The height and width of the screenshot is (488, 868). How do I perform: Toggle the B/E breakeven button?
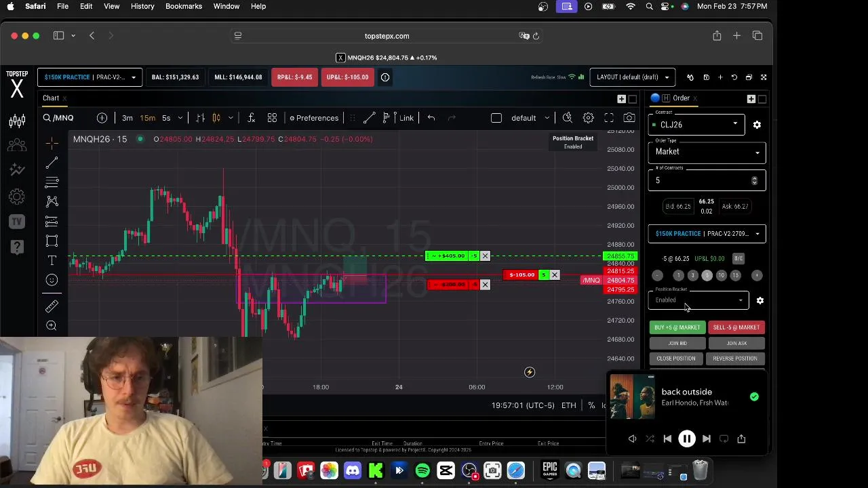coord(738,258)
